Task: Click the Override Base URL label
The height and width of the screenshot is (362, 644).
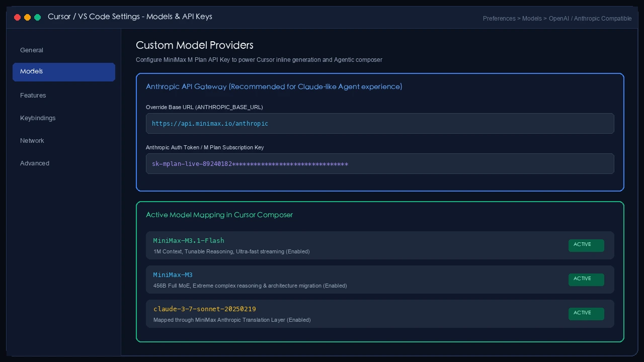Action: click(204, 107)
